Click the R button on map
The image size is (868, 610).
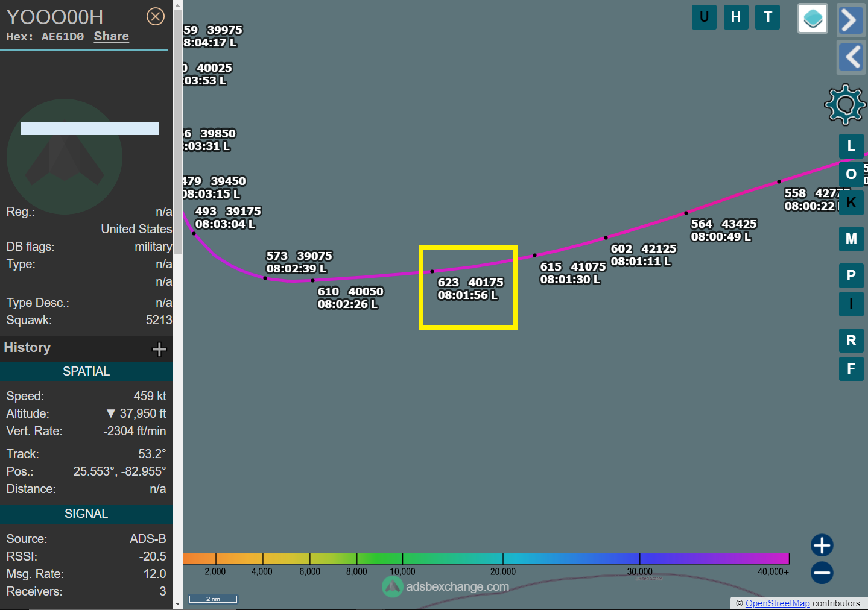[x=851, y=341]
